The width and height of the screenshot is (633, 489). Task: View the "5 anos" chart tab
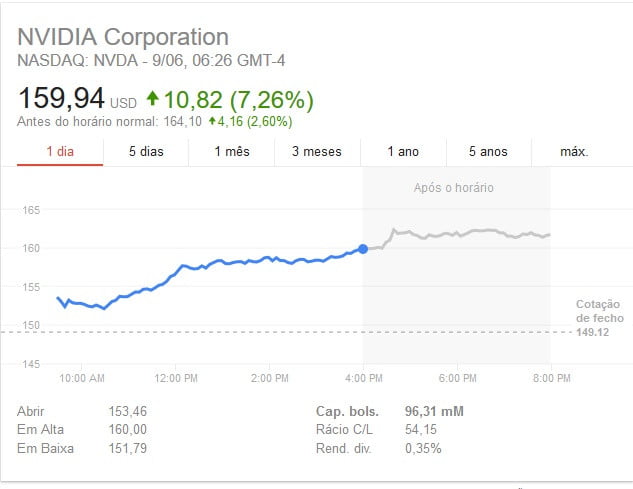pos(488,152)
